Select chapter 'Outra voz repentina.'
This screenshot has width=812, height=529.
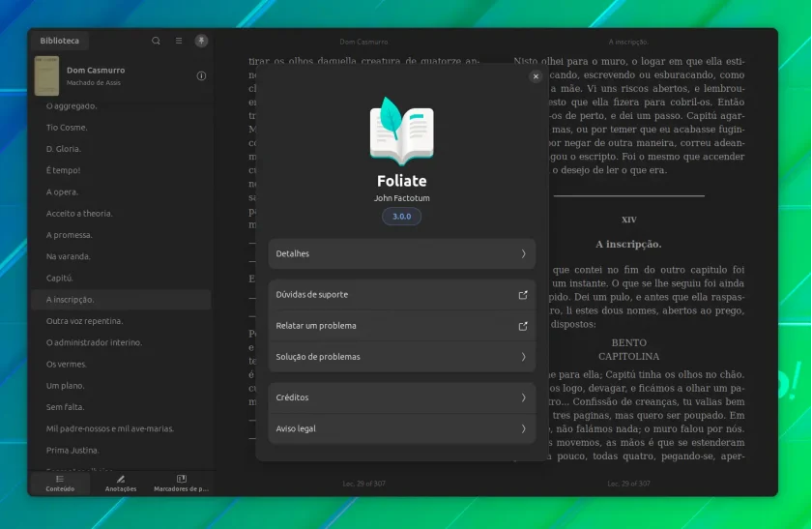pyautogui.click(x=121, y=321)
